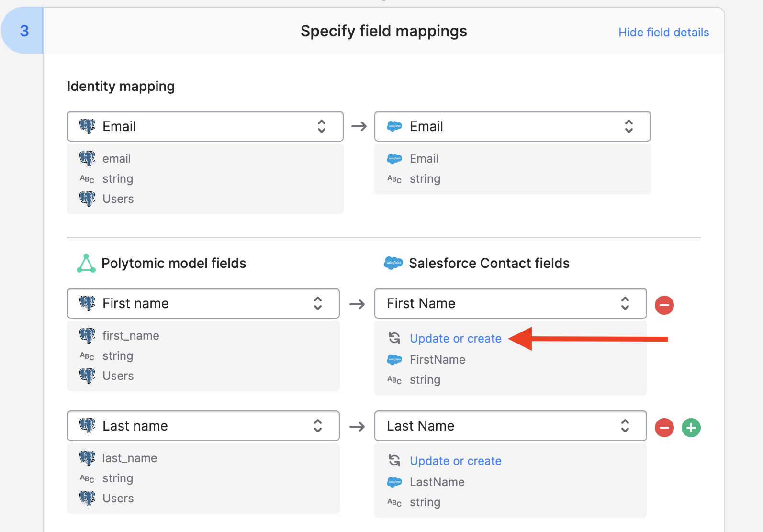Open the Salesforce First Name target dropdown
The height and width of the screenshot is (532, 763).
point(510,303)
